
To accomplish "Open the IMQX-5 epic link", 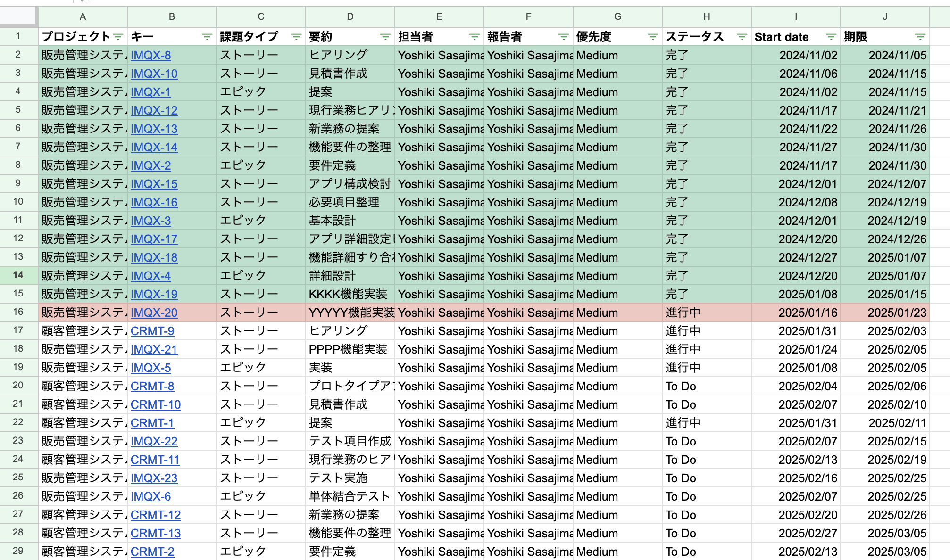I will pos(150,368).
